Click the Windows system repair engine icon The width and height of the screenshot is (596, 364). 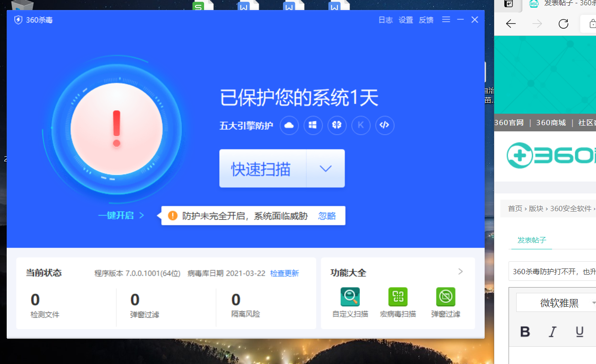313,125
